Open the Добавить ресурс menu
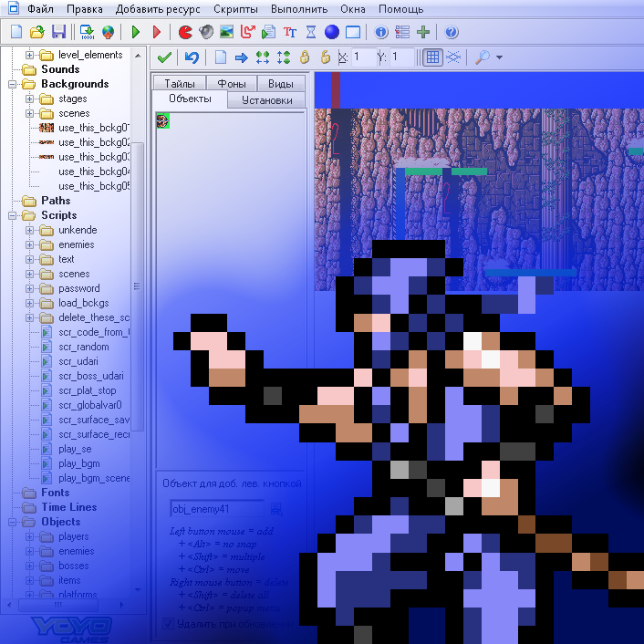 coord(158,9)
